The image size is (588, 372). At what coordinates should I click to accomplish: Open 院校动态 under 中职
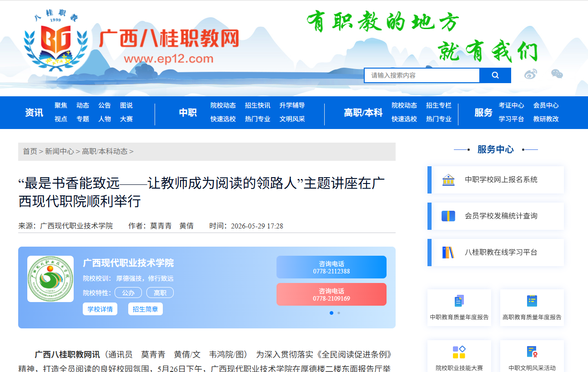[223, 105]
